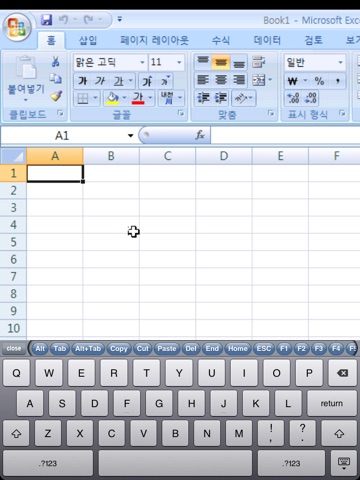Open the 일반 number format dropdown

click(340, 62)
